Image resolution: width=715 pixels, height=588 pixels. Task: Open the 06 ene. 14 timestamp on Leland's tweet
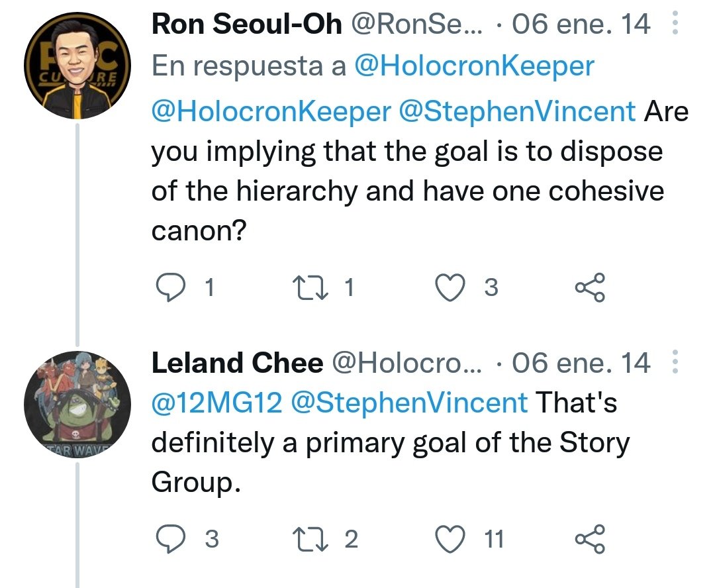click(581, 363)
